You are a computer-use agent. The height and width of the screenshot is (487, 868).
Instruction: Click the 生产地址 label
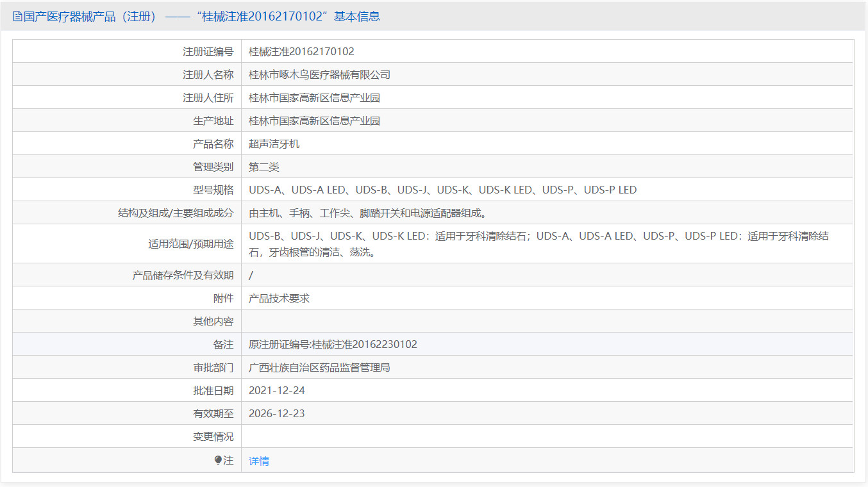coord(213,120)
